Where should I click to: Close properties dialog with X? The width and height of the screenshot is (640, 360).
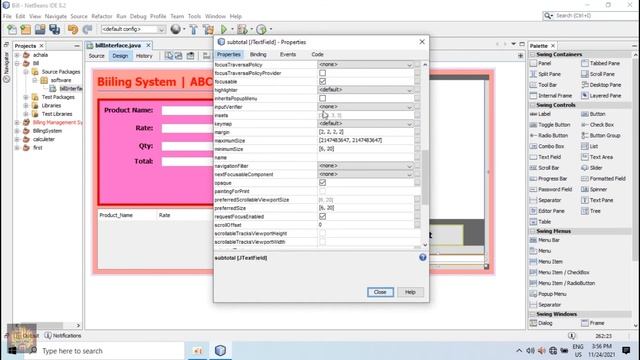click(422, 42)
